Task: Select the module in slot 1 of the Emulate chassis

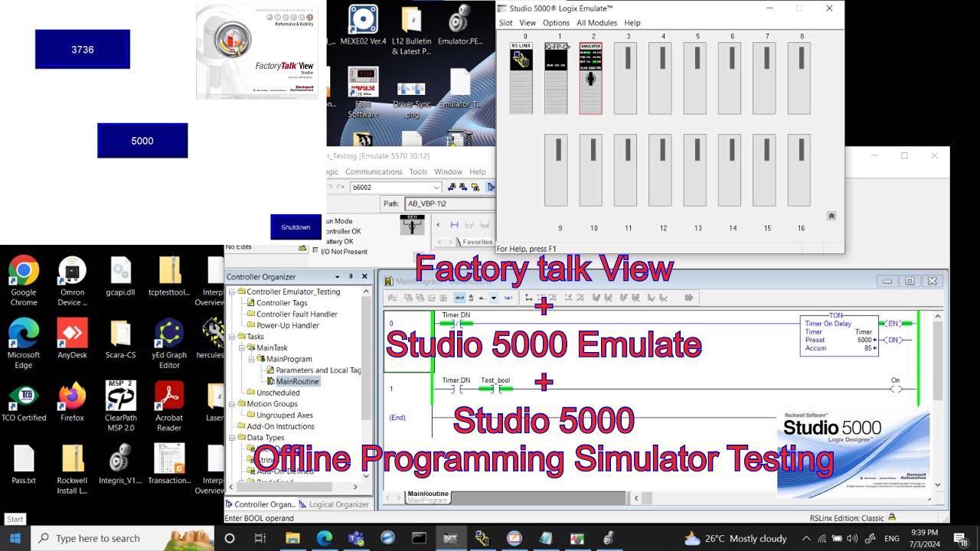Action: click(556, 78)
